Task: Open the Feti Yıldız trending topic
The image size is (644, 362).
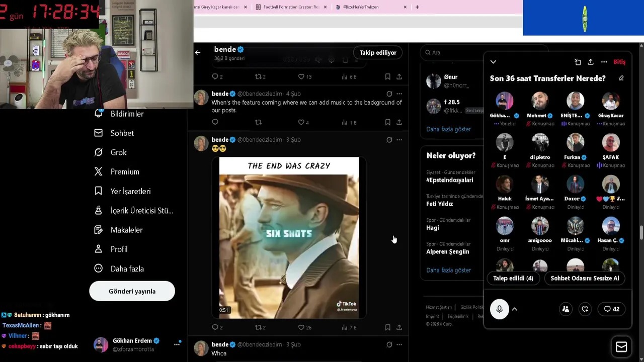Action: [x=439, y=204]
